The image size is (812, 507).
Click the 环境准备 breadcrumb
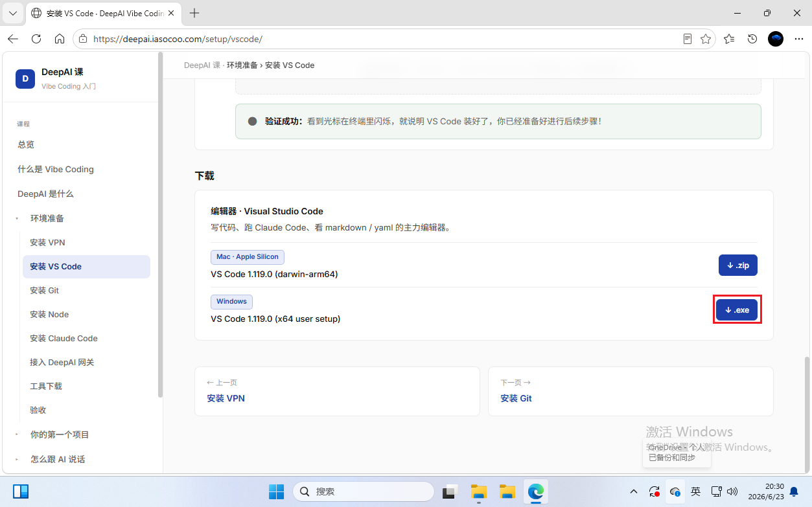(x=242, y=65)
